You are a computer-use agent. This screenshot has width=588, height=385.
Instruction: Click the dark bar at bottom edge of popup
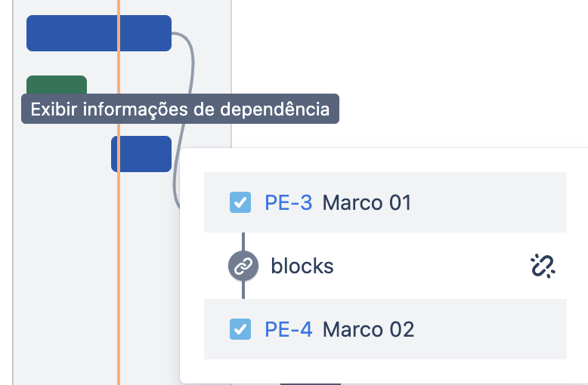click(311, 384)
